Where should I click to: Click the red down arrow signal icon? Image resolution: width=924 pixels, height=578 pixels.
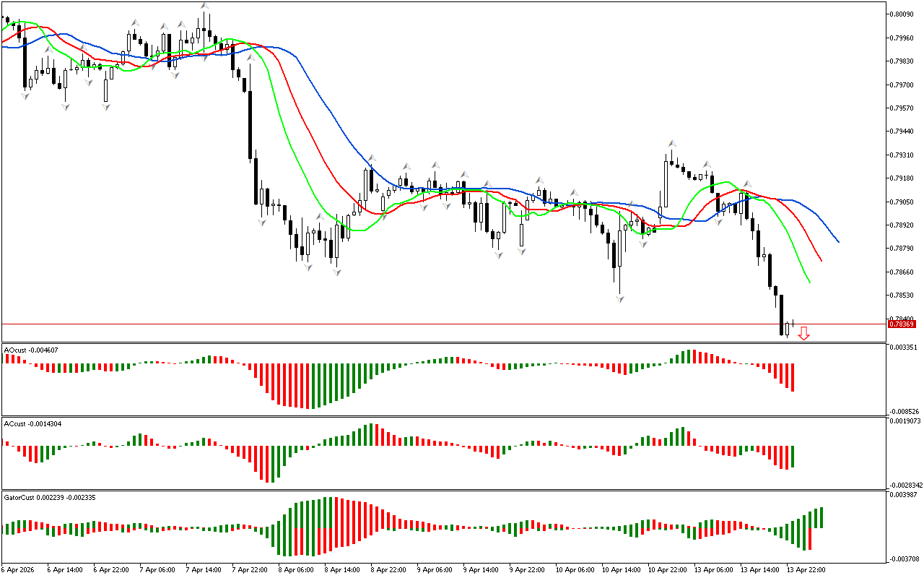coord(803,333)
